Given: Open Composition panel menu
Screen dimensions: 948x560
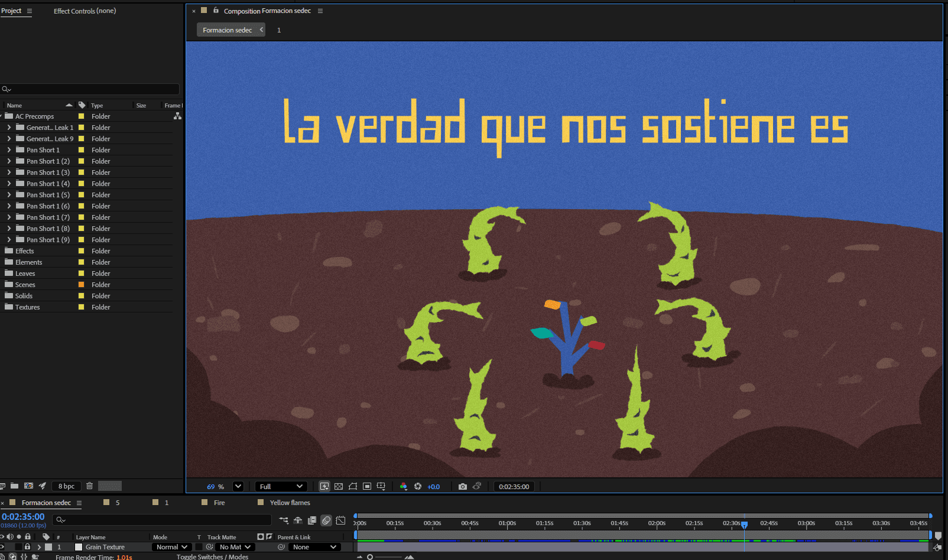Looking at the screenshot, I should (x=320, y=11).
